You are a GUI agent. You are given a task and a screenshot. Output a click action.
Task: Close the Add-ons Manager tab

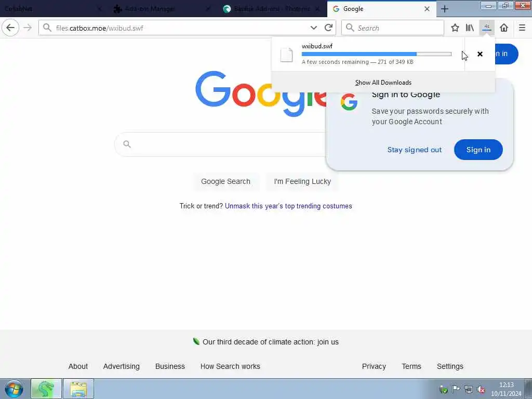(208, 9)
